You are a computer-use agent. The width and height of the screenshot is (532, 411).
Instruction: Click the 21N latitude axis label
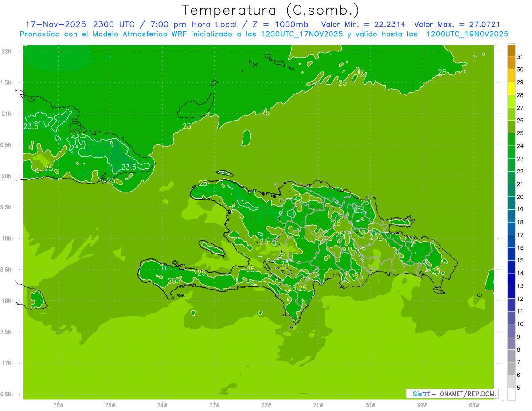coord(6,114)
